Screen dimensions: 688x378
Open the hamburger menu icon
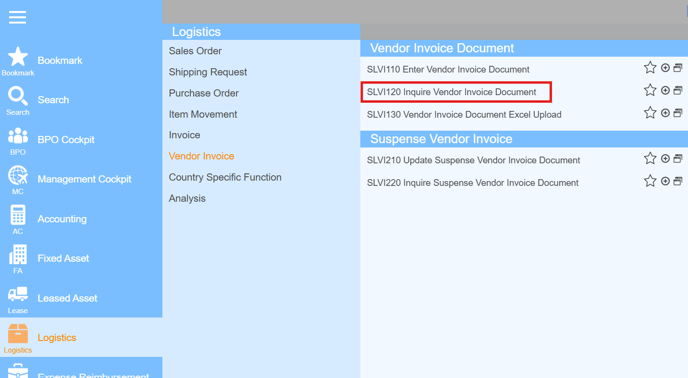pyautogui.click(x=18, y=18)
